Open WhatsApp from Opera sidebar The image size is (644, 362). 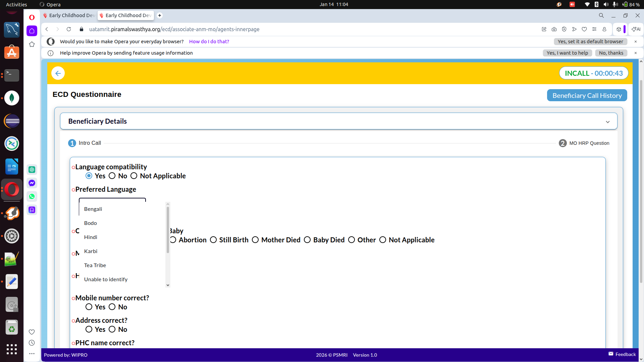[32, 196]
